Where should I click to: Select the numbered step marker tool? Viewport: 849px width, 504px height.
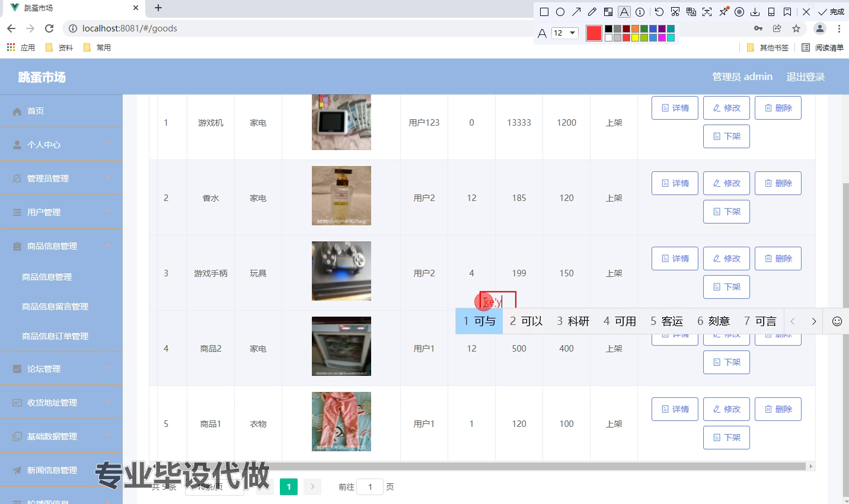640,12
